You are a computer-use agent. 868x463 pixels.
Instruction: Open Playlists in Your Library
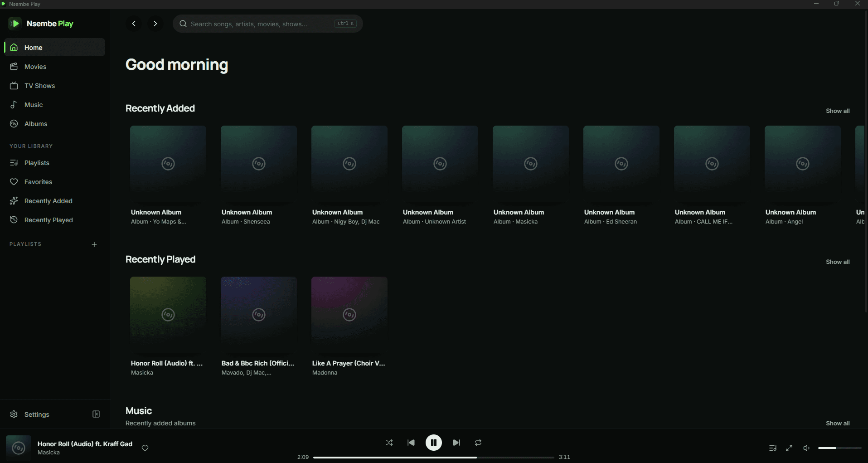55,163
